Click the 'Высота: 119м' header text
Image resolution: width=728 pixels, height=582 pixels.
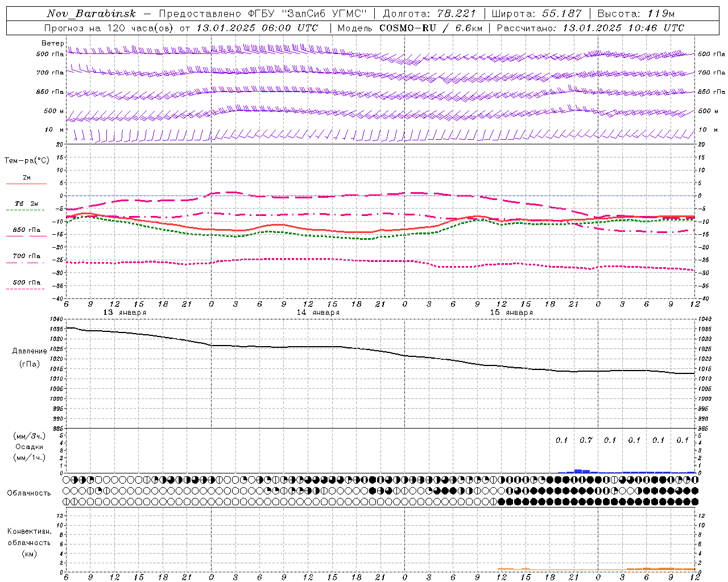pos(636,14)
